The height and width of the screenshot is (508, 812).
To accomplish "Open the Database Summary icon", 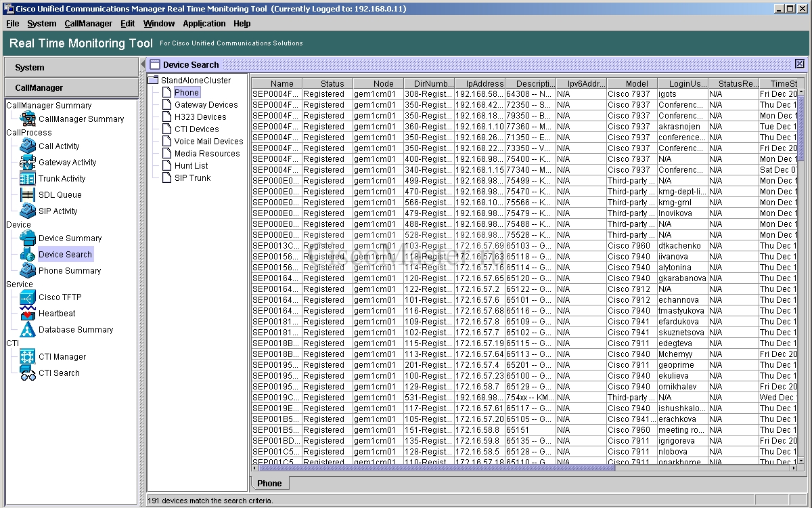I will point(28,330).
